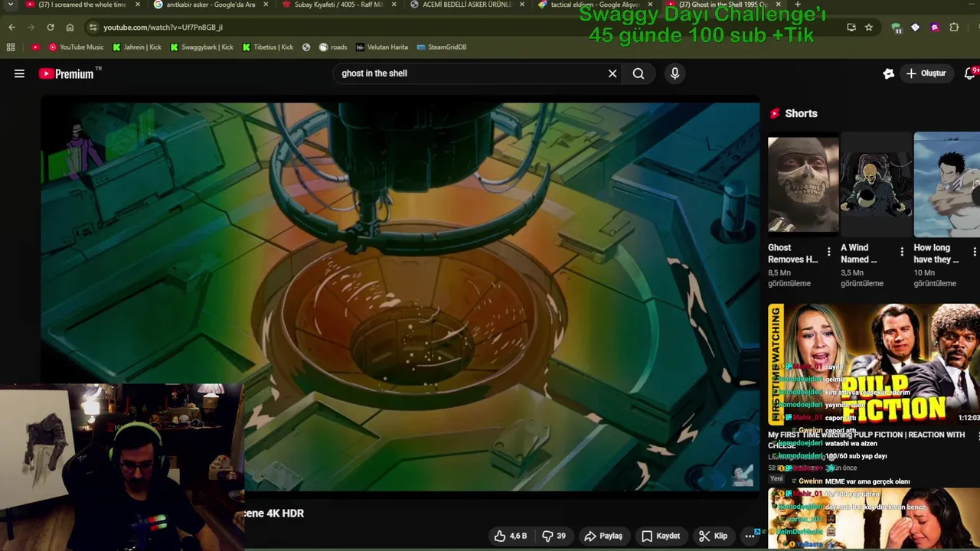Open the Velutan Harita bookmark

pyautogui.click(x=381, y=47)
